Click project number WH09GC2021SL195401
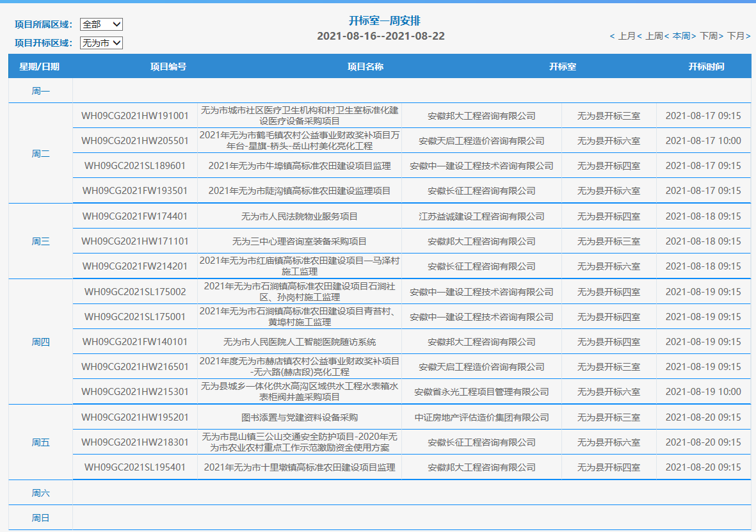The width and height of the screenshot is (756, 532). click(135, 467)
